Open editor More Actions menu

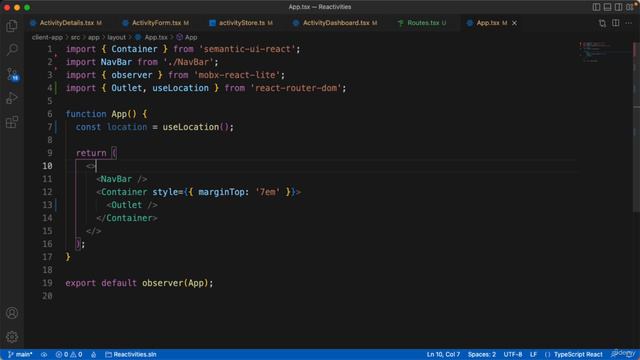629,23
